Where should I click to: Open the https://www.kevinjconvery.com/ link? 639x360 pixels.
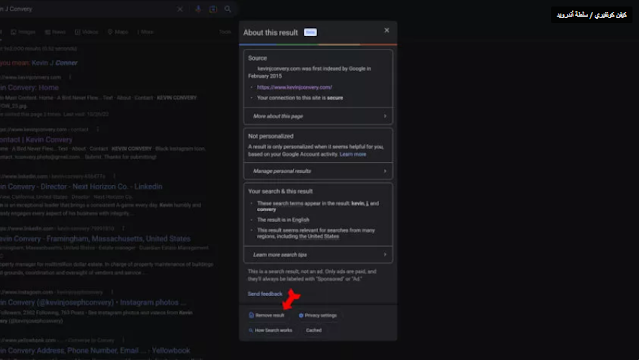point(294,87)
